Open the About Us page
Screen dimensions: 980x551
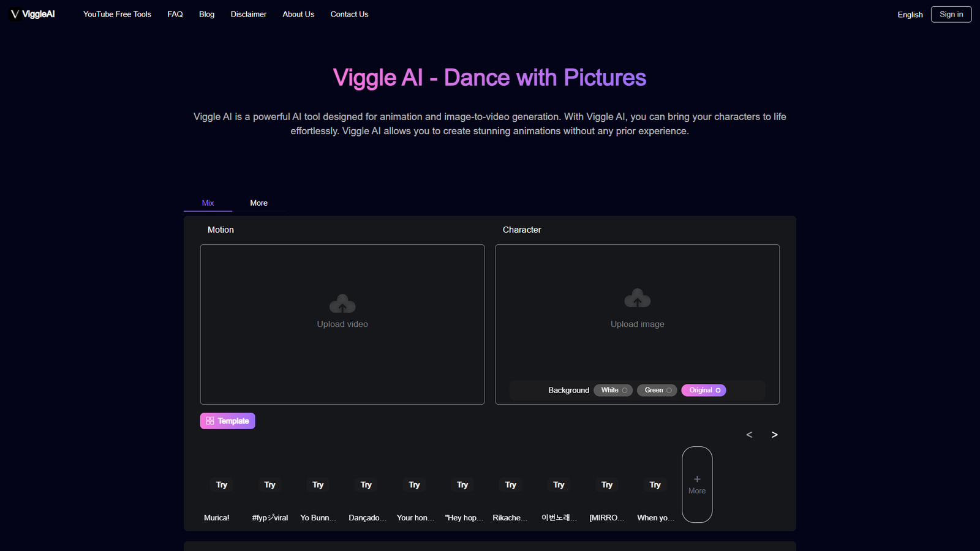(298, 14)
